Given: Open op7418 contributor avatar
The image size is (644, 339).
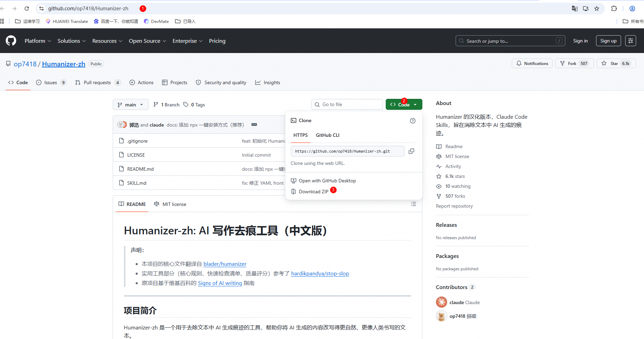Looking at the screenshot, I should [x=442, y=316].
